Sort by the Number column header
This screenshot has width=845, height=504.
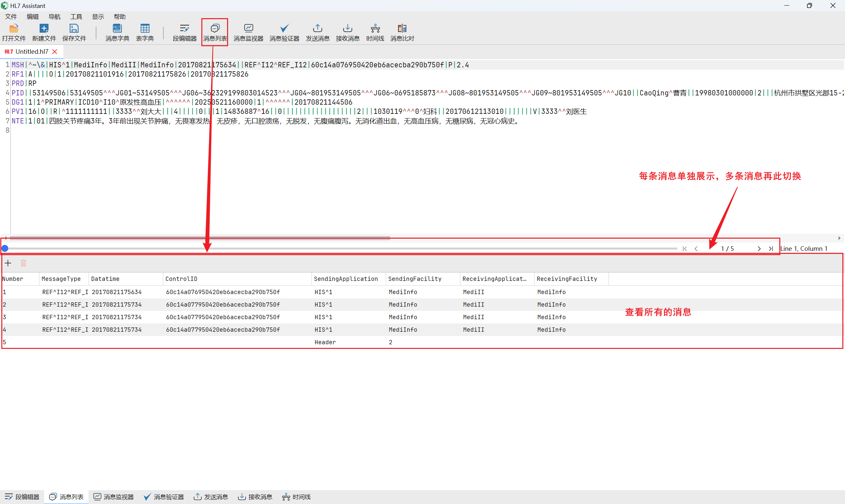point(20,279)
